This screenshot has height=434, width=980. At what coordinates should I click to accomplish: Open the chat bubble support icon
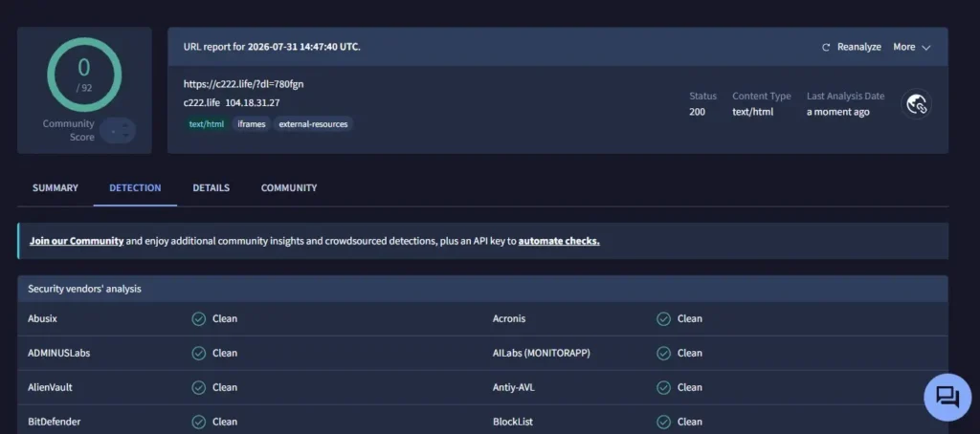coord(947,397)
